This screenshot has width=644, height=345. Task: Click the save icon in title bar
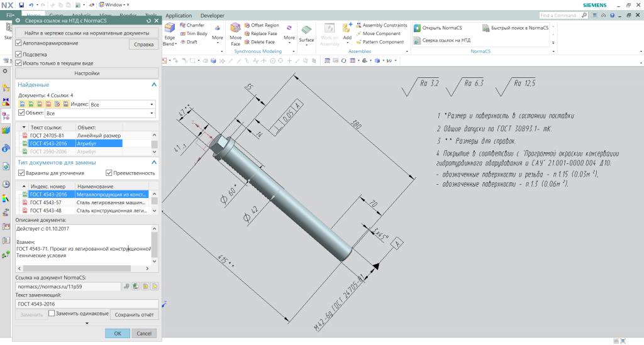(22, 5)
